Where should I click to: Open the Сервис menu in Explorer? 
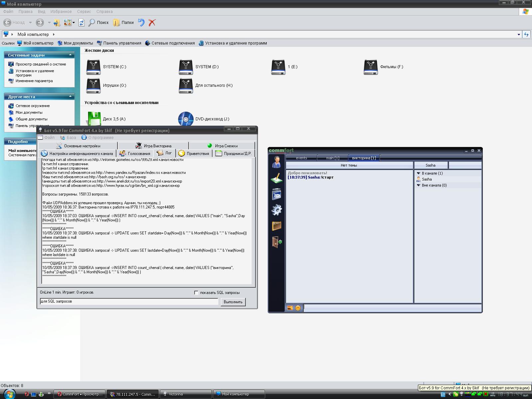coord(84,11)
